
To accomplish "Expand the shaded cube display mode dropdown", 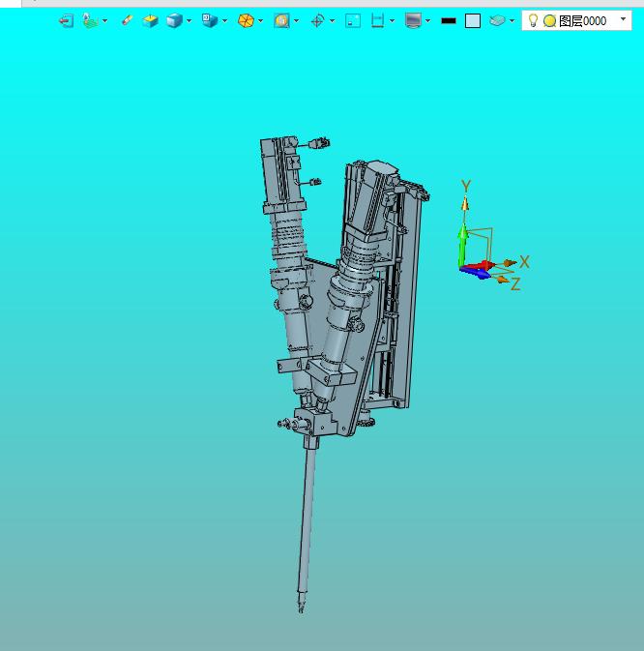I will pos(190,20).
